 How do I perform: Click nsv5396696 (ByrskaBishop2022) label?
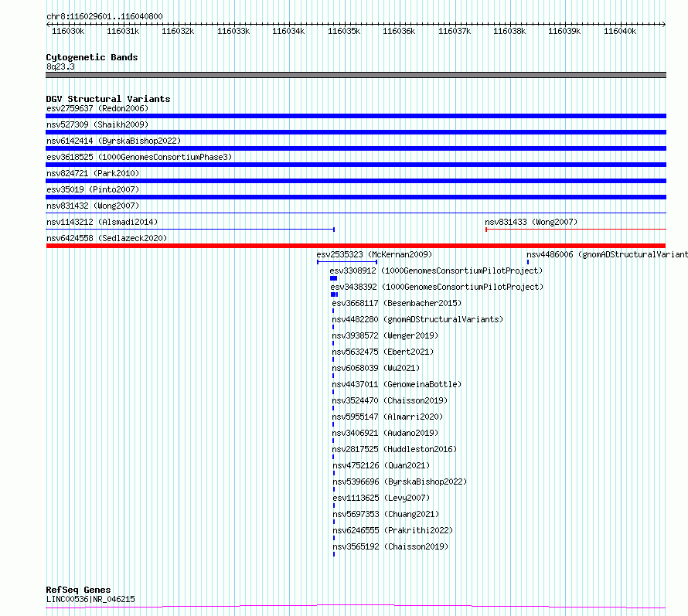point(400,482)
